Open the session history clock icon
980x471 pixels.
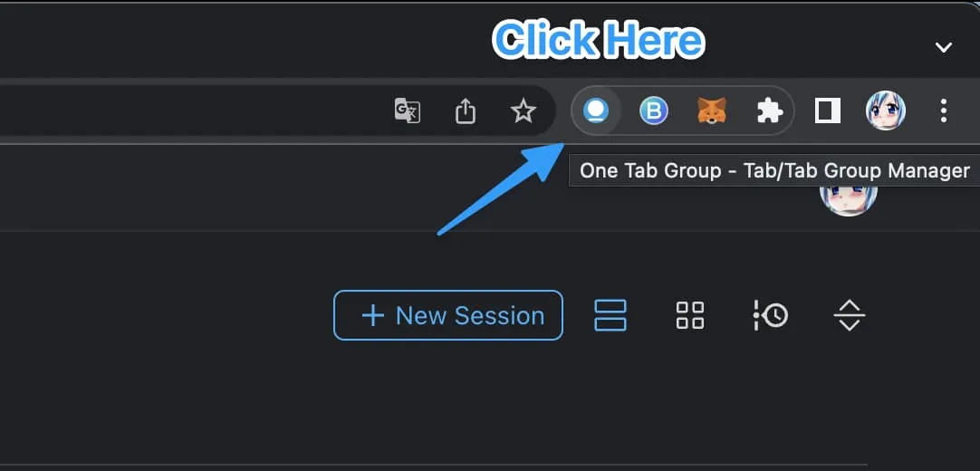(x=771, y=315)
